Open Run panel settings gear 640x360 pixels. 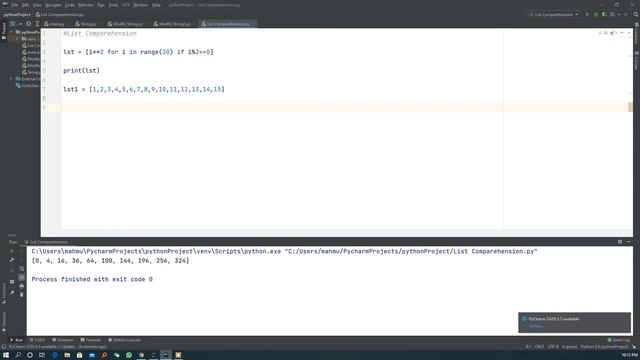[620, 242]
